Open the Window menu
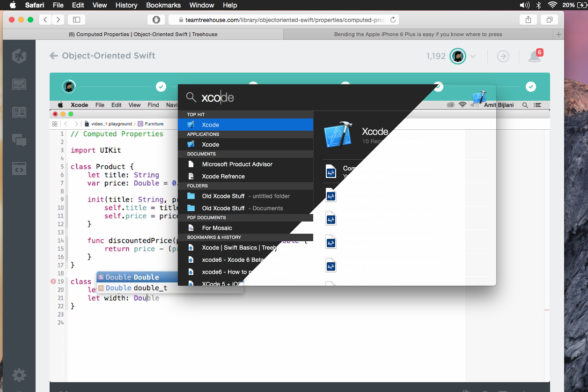The width and height of the screenshot is (588, 392). pyautogui.click(x=201, y=5)
